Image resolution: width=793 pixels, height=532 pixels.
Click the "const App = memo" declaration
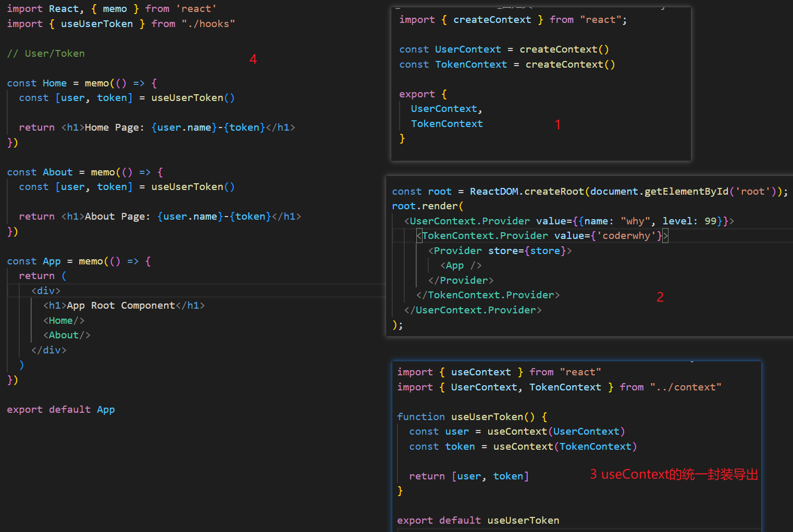pyautogui.click(x=79, y=261)
